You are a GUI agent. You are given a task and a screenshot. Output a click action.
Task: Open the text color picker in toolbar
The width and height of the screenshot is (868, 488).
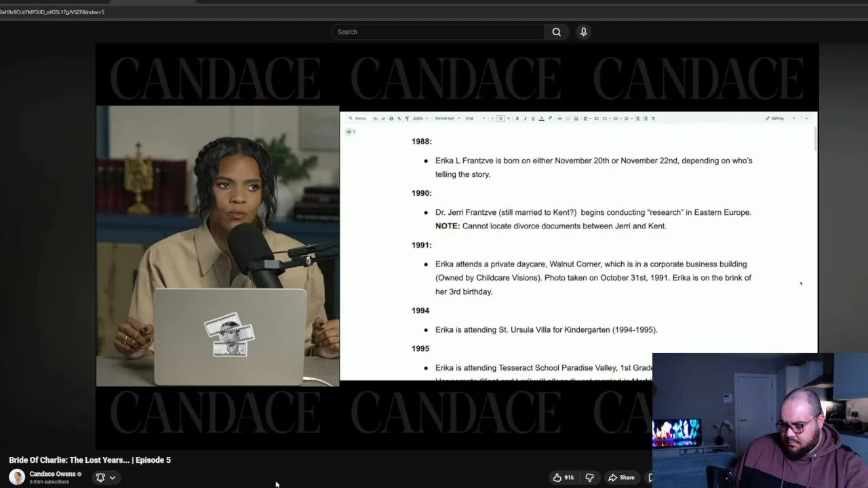pos(541,119)
